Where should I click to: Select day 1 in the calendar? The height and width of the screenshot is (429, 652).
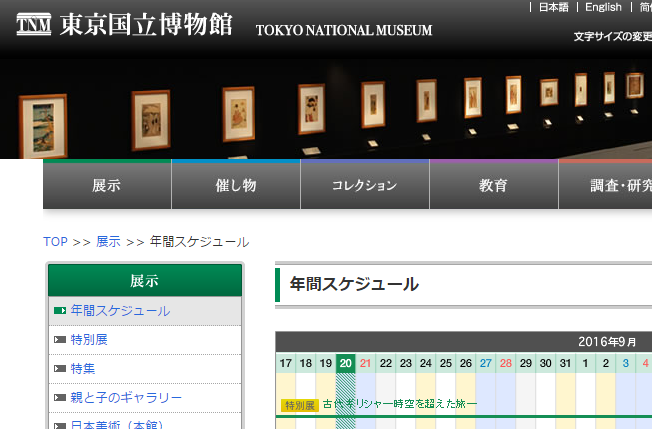(x=585, y=363)
